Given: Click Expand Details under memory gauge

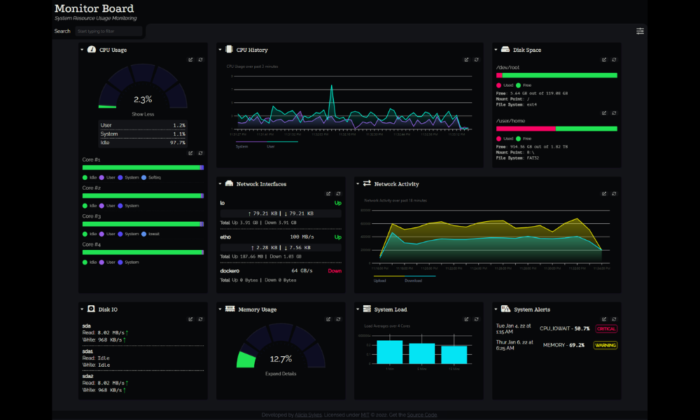Looking at the screenshot, I should 281,374.
